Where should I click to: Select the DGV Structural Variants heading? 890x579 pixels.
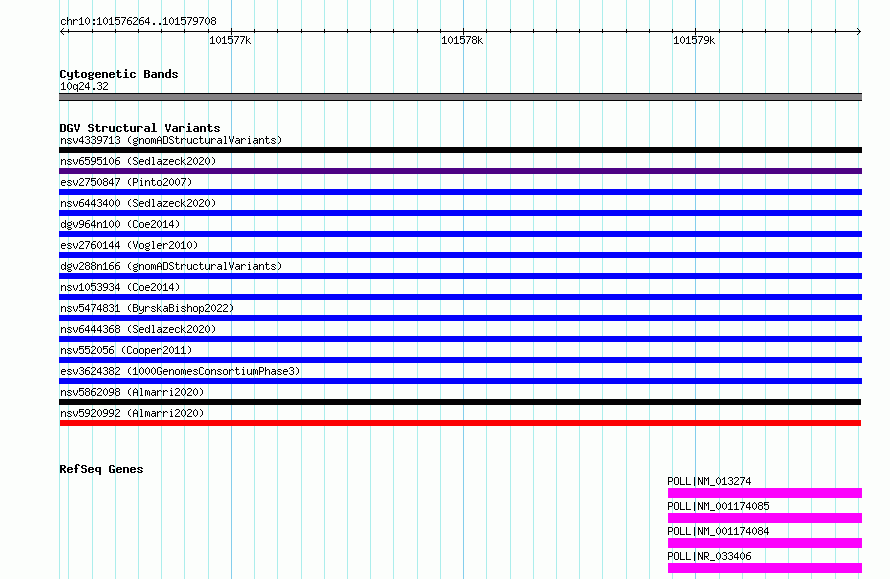(140, 128)
